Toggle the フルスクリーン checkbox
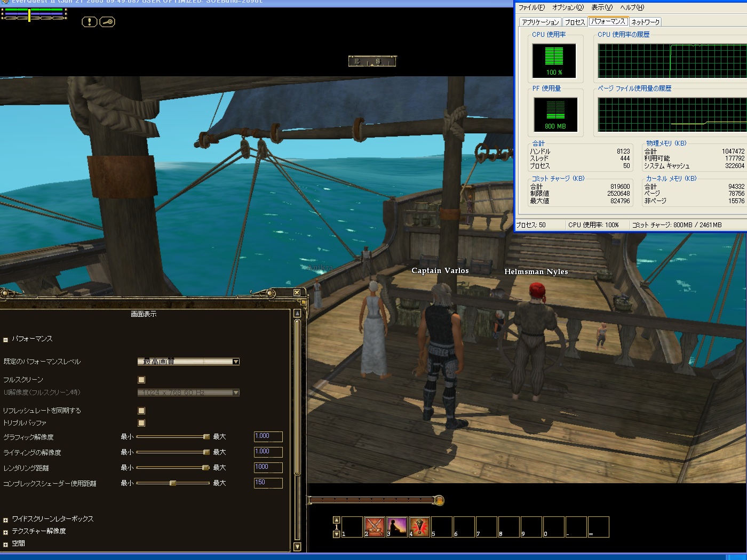Screen dimensions: 747x560 (141, 380)
